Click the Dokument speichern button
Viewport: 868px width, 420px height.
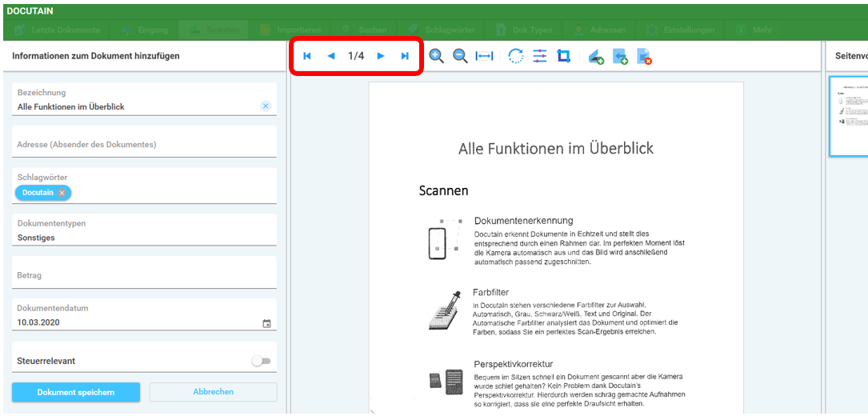click(76, 392)
